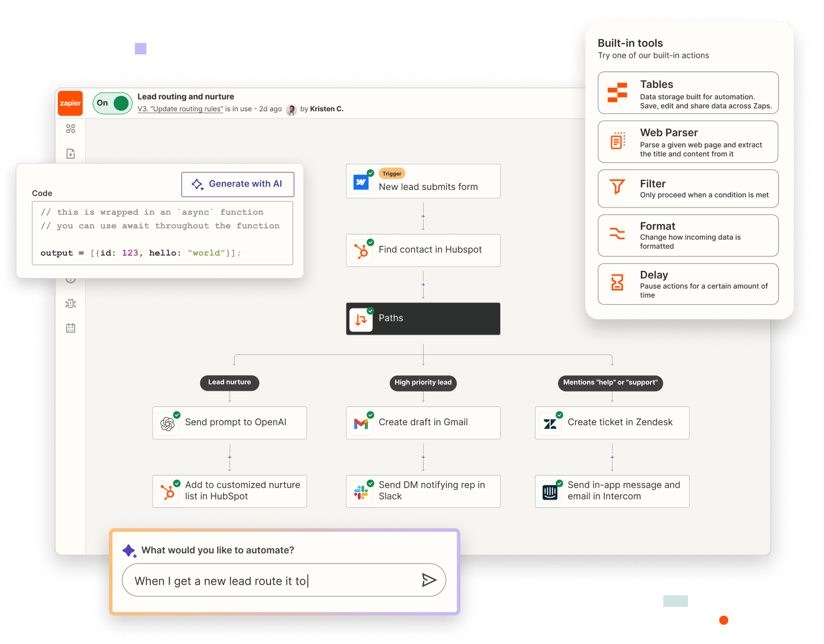Click the Tables icon

pyautogui.click(x=618, y=92)
